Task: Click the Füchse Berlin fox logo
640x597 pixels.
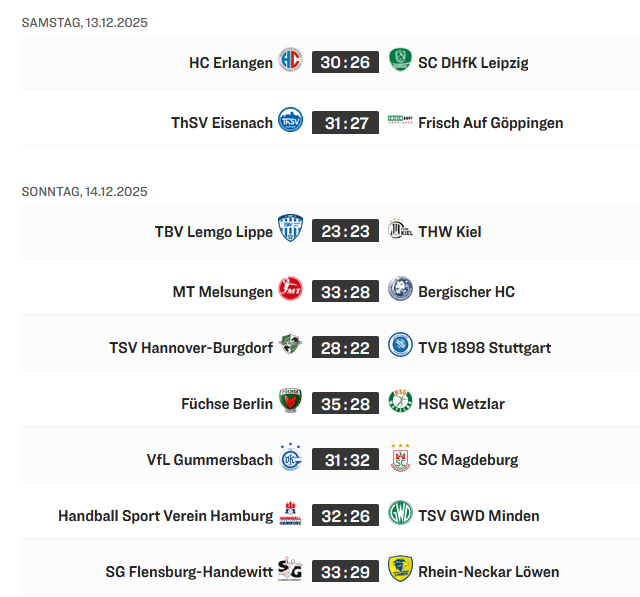Action: (290, 403)
